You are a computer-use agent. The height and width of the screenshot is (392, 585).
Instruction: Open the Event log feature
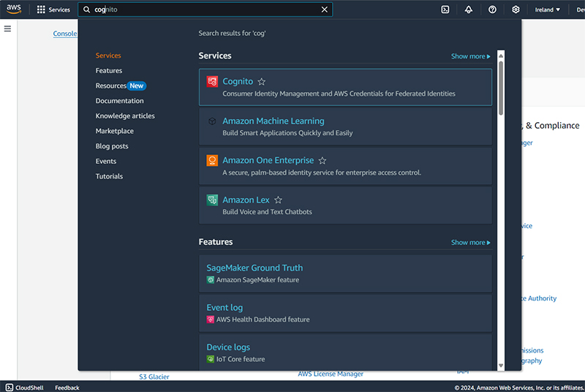coord(224,307)
